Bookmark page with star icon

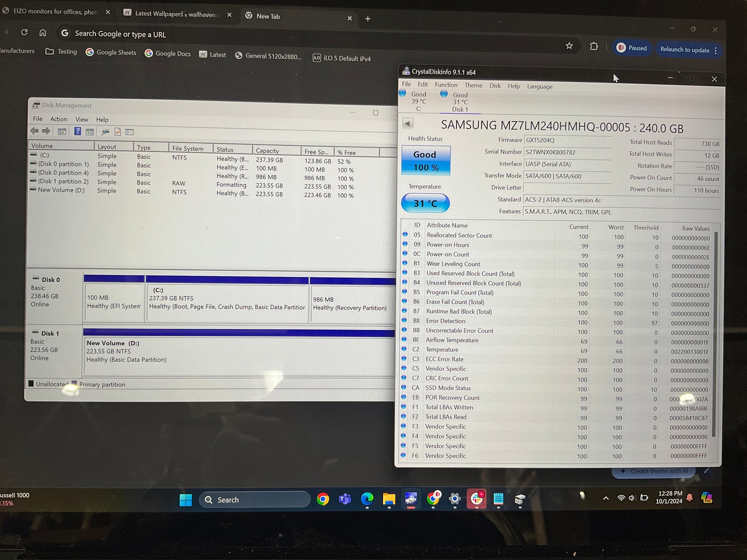point(569,46)
